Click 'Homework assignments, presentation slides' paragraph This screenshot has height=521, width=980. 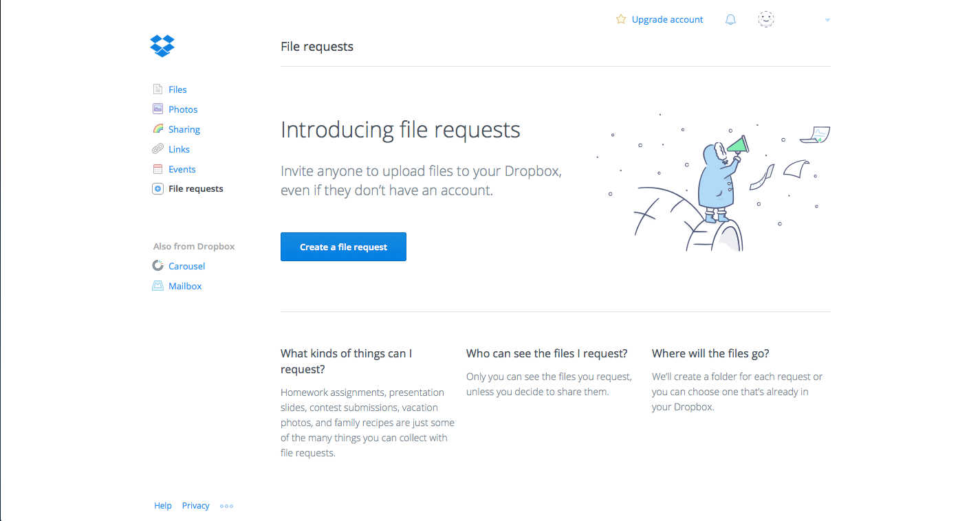tap(367, 423)
